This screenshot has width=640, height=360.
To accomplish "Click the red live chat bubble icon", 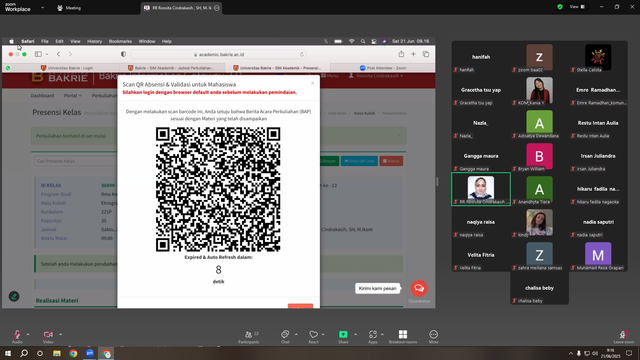I will (419, 288).
